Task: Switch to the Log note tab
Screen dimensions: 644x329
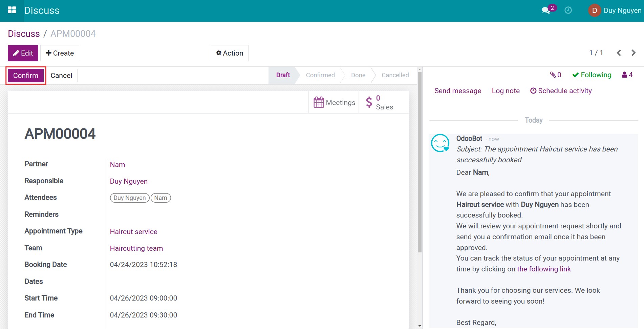Action: click(x=506, y=91)
